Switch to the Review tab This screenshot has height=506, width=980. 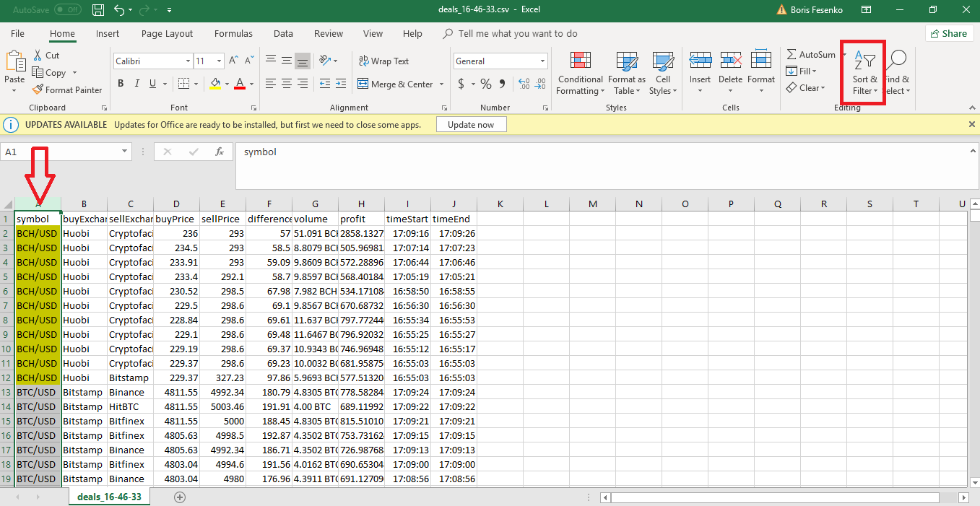(x=329, y=34)
